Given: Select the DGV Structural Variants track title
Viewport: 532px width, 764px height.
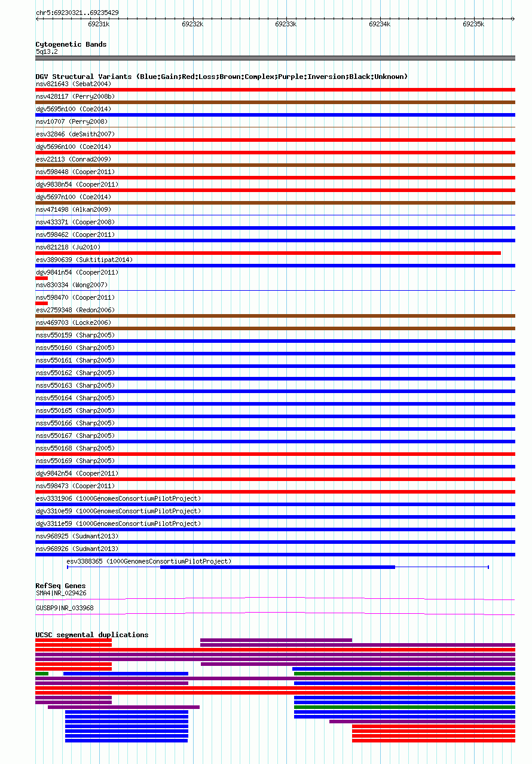Looking at the screenshot, I should [x=222, y=77].
